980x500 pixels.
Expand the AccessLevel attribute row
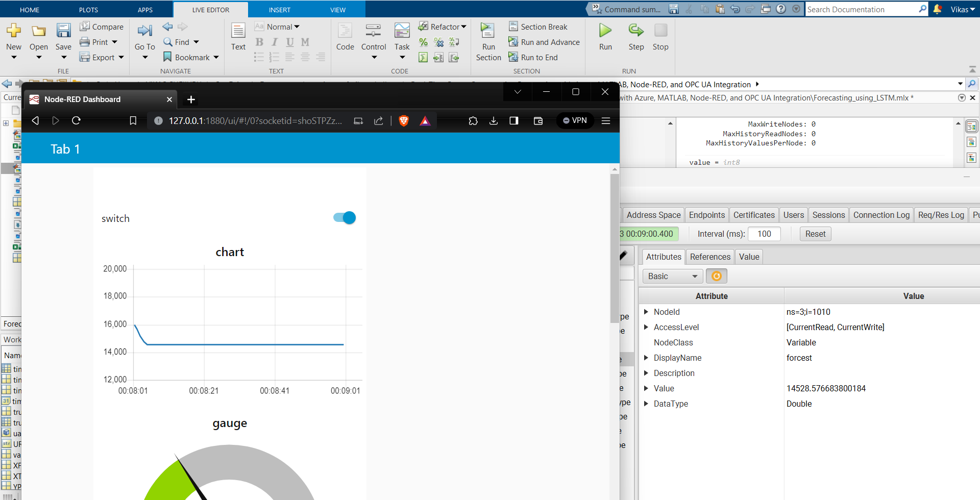pos(646,327)
